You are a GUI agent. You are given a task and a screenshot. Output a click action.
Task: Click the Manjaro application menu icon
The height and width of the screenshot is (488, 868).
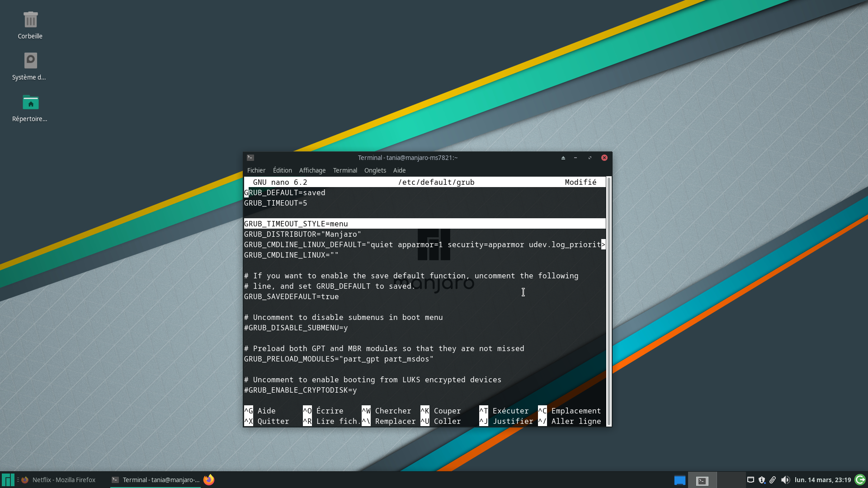click(8, 480)
